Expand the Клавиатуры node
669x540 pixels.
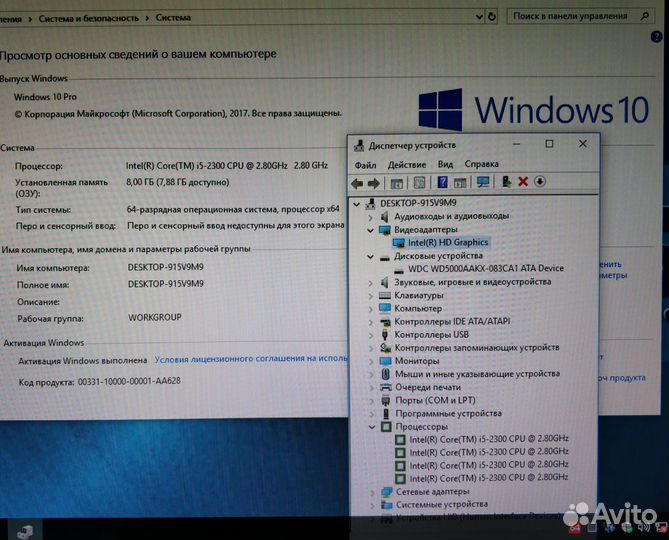click(370, 296)
